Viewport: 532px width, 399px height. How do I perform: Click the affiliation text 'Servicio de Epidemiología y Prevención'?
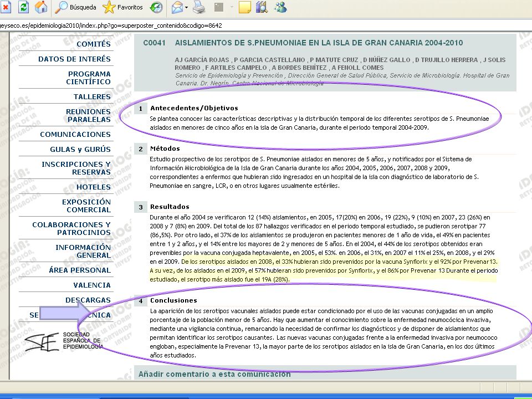point(229,75)
